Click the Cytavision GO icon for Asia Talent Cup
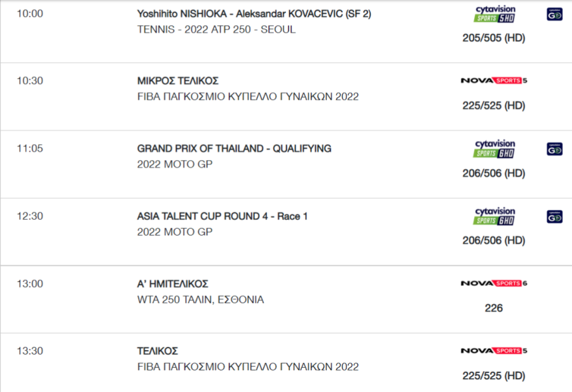The height and width of the screenshot is (392, 572). (554, 217)
